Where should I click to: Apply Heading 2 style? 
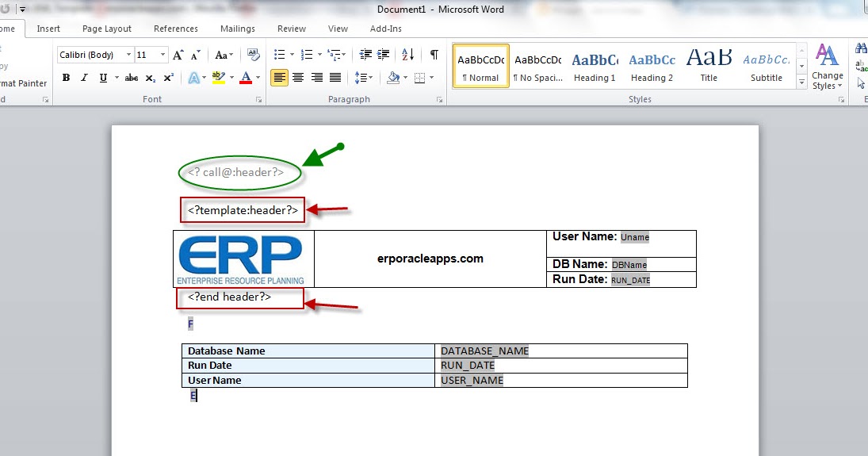(652, 66)
